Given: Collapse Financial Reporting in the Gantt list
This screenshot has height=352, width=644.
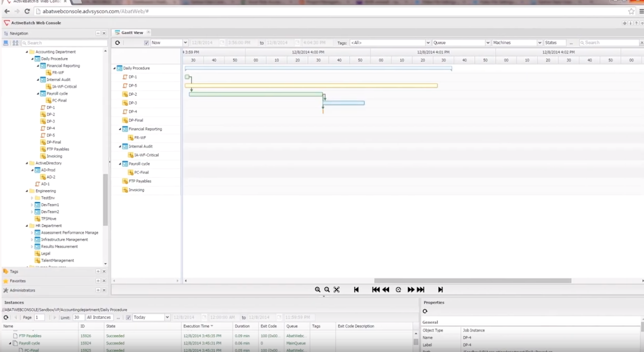Looking at the screenshot, I should [x=120, y=129].
